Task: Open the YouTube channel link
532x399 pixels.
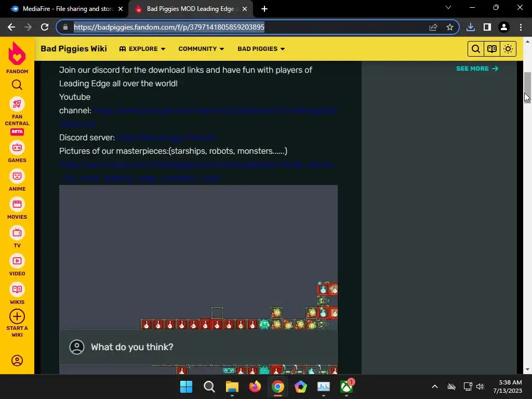Action: (215, 111)
